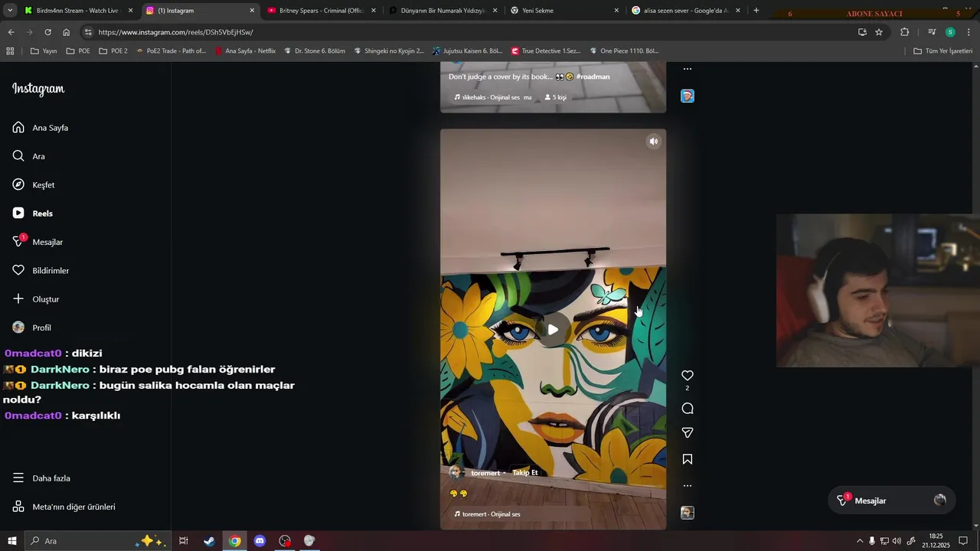
Task: Click the Instagram logo
Action: pyautogui.click(x=38, y=89)
